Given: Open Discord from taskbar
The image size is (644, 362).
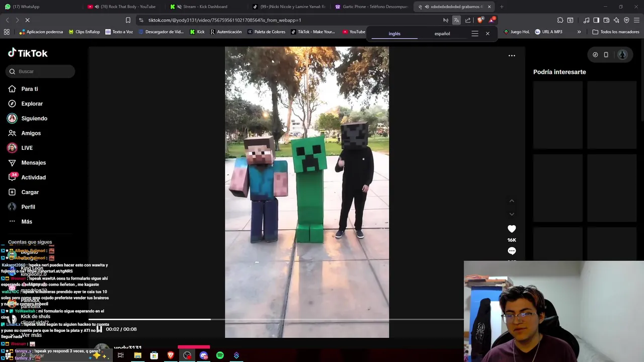Looking at the screenshot, I should coord(204,355).
